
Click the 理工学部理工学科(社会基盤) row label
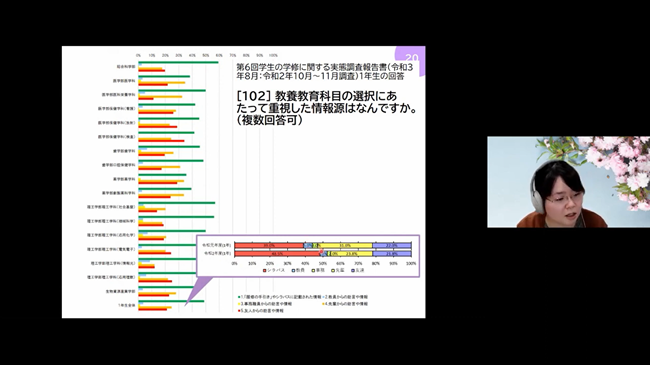[111, 207]
